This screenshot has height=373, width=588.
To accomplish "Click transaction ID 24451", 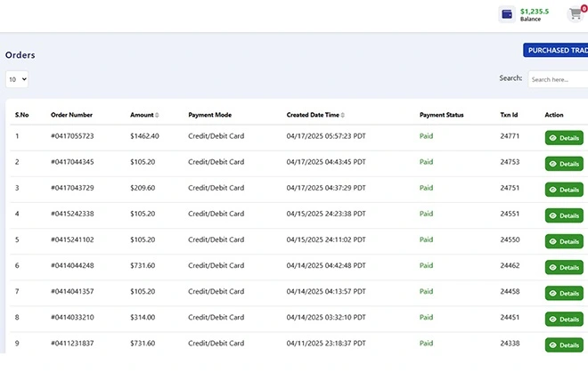I will tap(510, 317).
